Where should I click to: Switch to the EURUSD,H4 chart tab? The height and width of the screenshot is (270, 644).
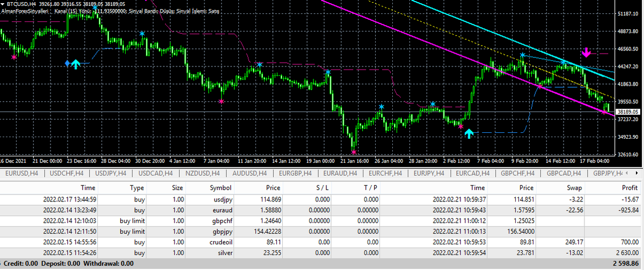tap(20, 174)
